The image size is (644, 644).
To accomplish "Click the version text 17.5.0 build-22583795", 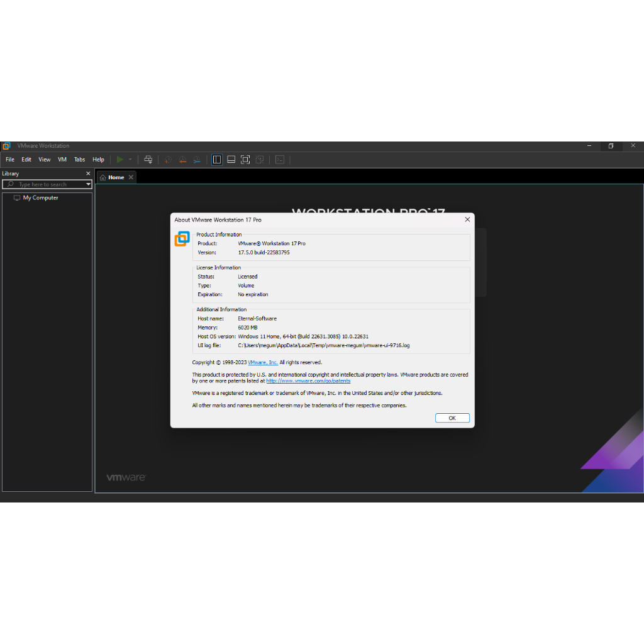I will [x=264, y=252].
